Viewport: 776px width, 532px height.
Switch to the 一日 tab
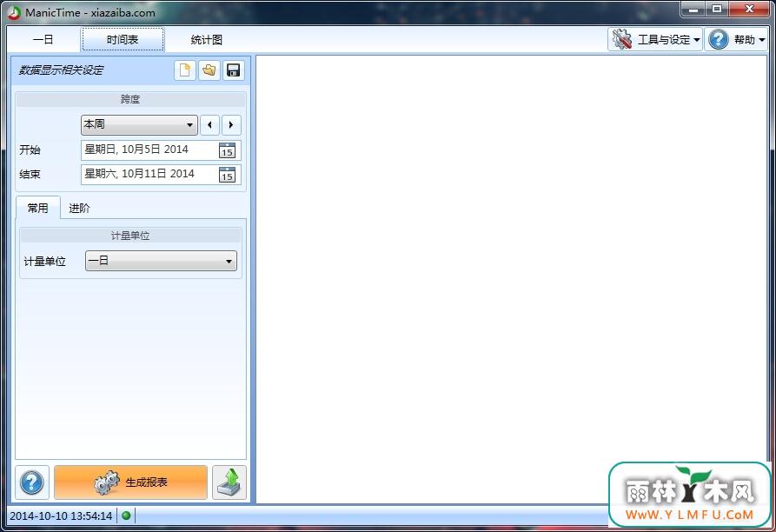tap(43, 40)
